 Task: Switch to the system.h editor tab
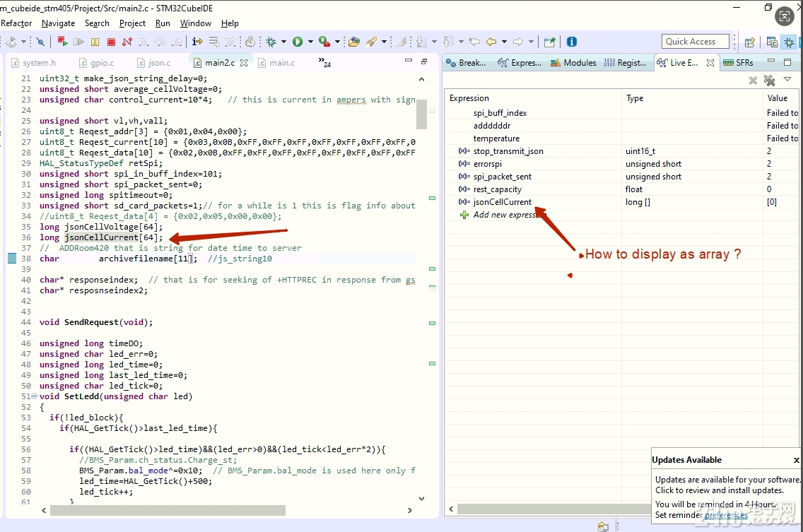pyautogui.click(x=34, y=62)
